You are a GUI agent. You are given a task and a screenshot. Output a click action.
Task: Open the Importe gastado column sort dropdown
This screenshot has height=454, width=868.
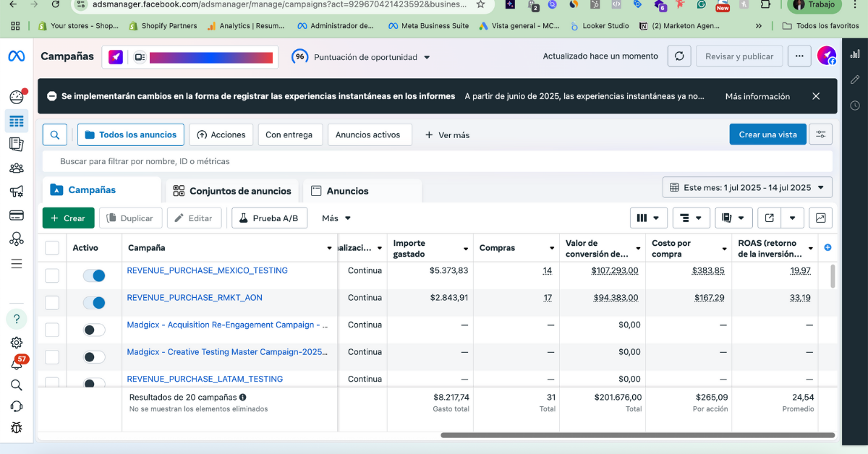click(466, 248)
